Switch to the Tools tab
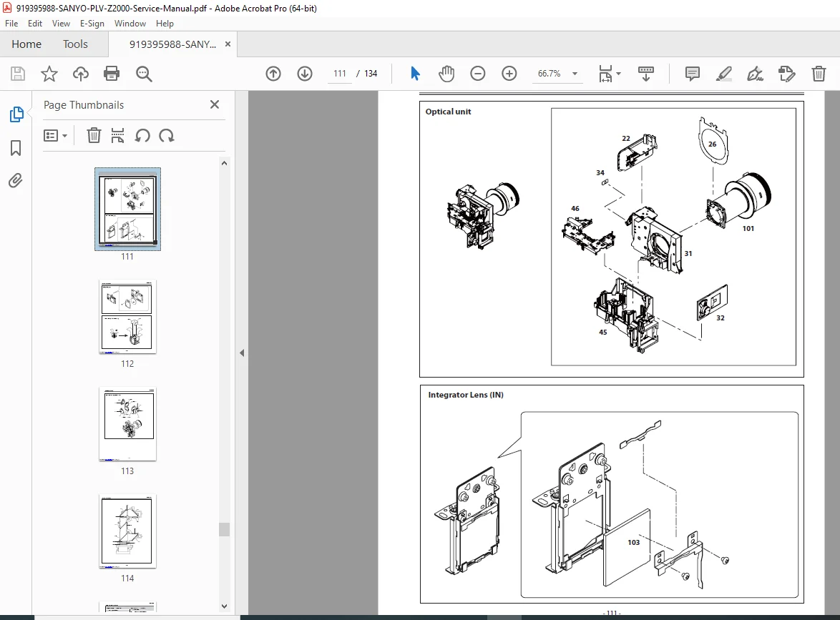The height and width of the screenshot is (620, 840). pos(75,44)
